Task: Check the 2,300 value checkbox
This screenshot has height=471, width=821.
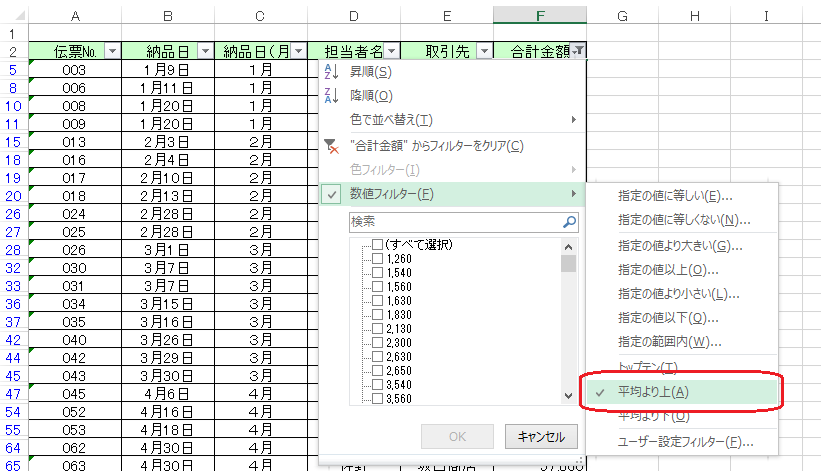Action: pyautogui.click(x=378, y=343)
